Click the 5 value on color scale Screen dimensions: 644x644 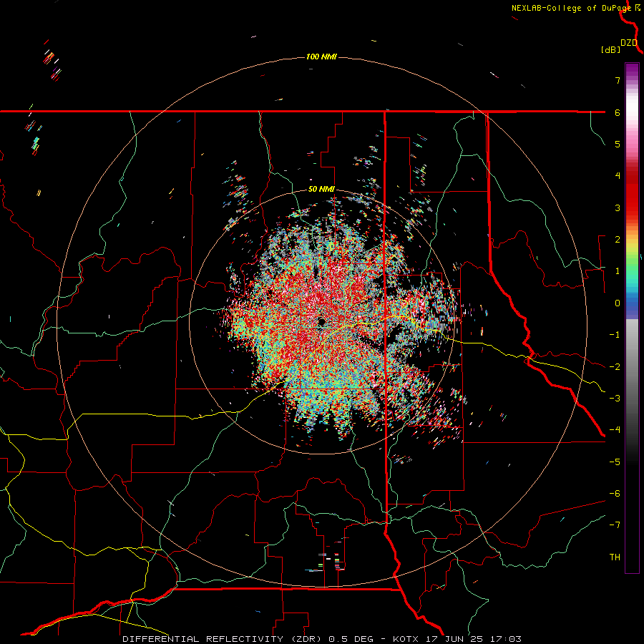pos(618,144)
